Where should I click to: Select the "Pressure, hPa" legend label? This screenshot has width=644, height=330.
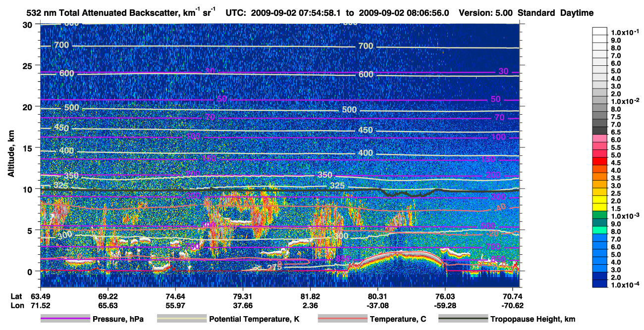click(x=118, y=319)
